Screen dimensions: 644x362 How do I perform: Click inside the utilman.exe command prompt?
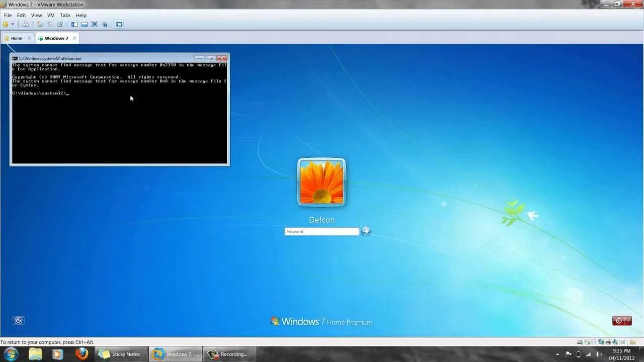(x=120, y=113)
